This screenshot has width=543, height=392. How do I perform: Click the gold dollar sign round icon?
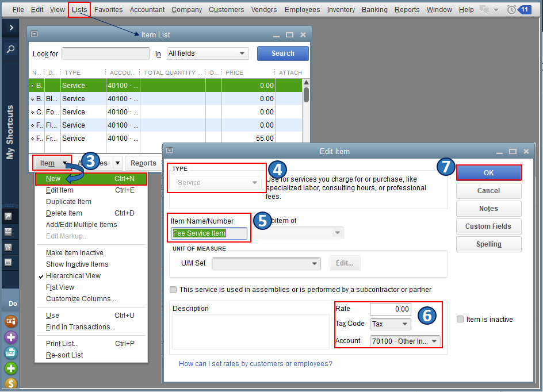click(x=11, y=383)
